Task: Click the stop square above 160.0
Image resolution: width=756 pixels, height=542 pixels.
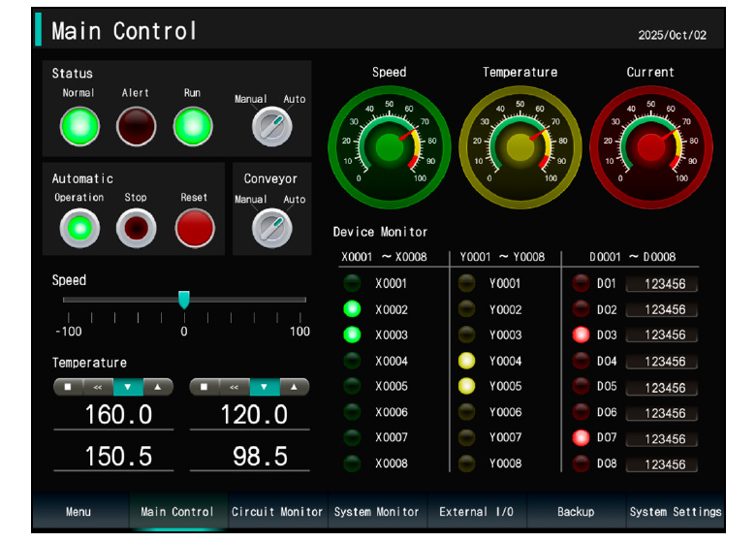Action: [x=68, y=387]
